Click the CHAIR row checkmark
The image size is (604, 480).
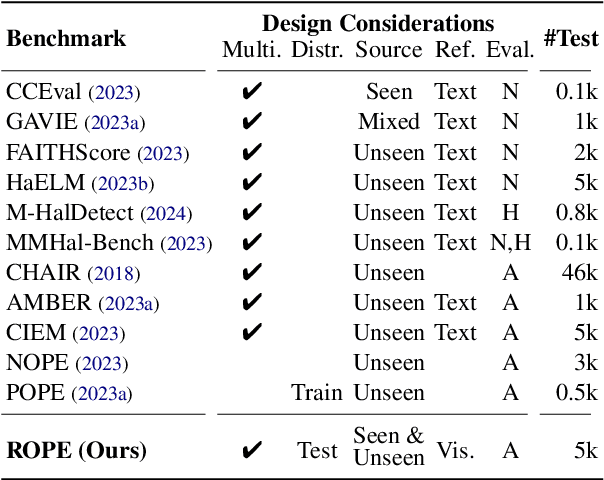[x=252, y=273]
